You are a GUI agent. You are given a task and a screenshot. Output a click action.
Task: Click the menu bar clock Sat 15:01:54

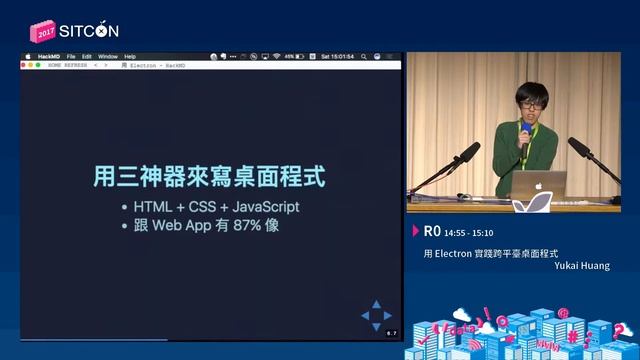[337, 56]
